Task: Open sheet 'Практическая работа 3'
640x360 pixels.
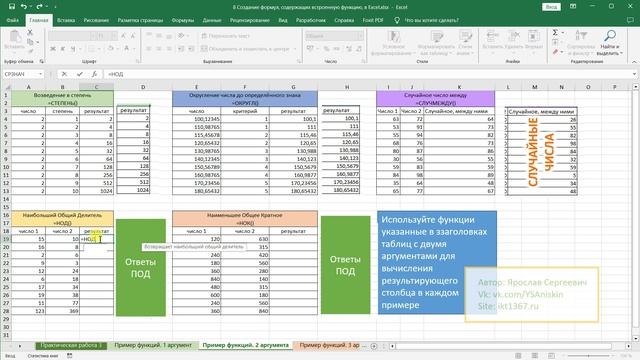Action: pos(71,345)
